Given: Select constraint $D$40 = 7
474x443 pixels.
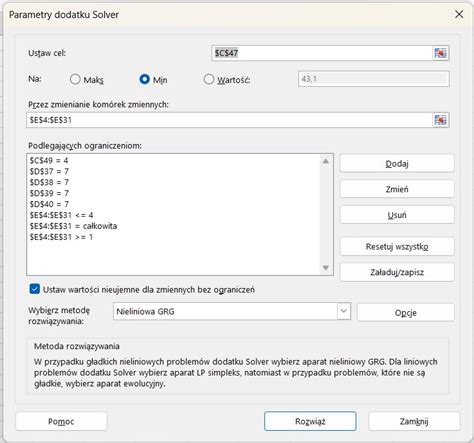Looking at the screenshot, I should [x=49, y=204].
